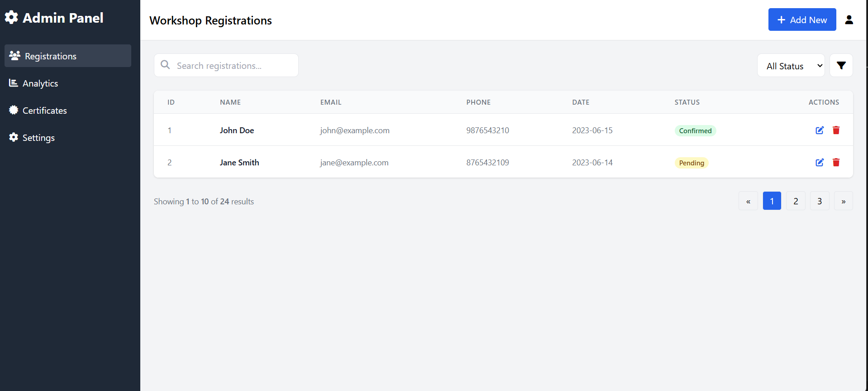Click the trash icon in Jane Smith's row
Viewport: 868px width, 391px height.
(836, 163)
